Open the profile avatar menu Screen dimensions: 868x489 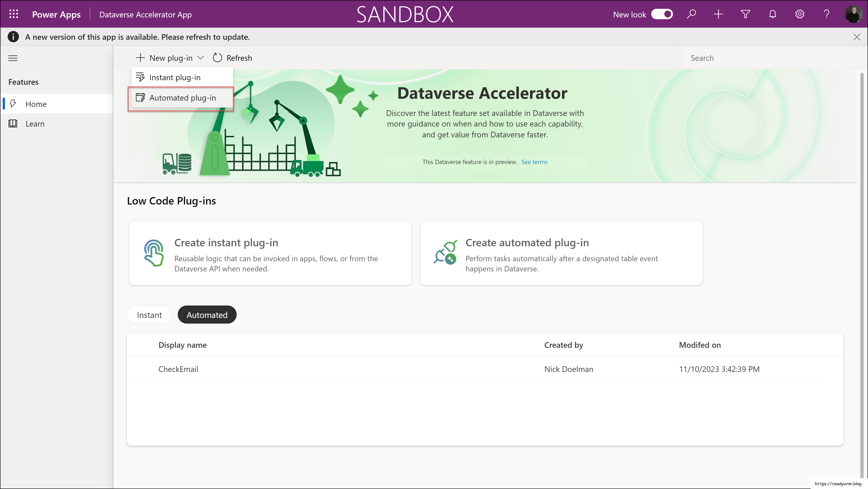[x=854, y=14]
